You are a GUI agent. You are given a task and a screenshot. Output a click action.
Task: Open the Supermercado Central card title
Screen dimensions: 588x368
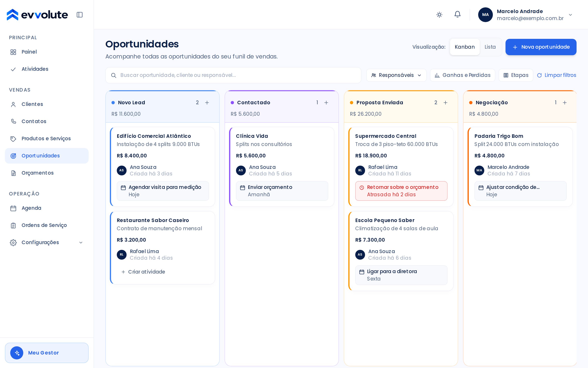pyautogui.click(x=386, y=136)
